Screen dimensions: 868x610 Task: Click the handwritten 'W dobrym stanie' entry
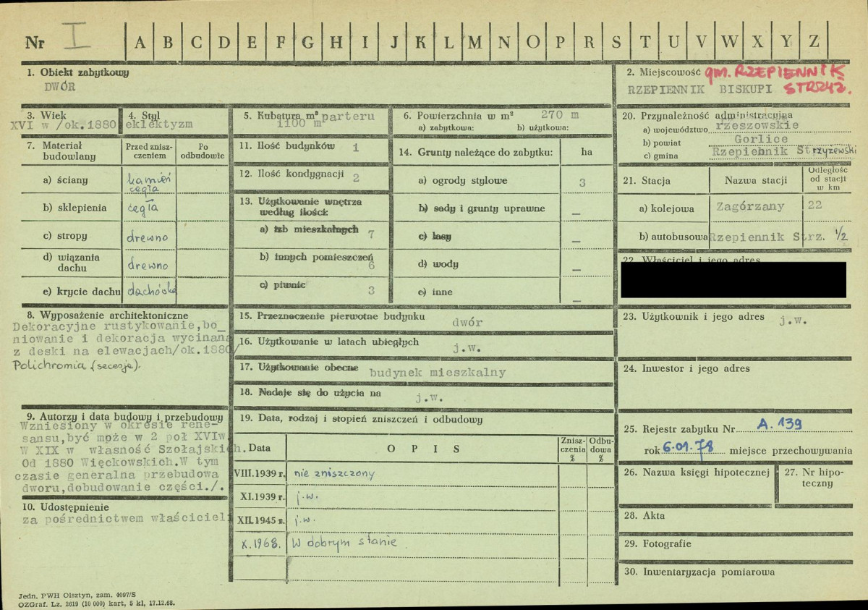(x=344, y=543)
